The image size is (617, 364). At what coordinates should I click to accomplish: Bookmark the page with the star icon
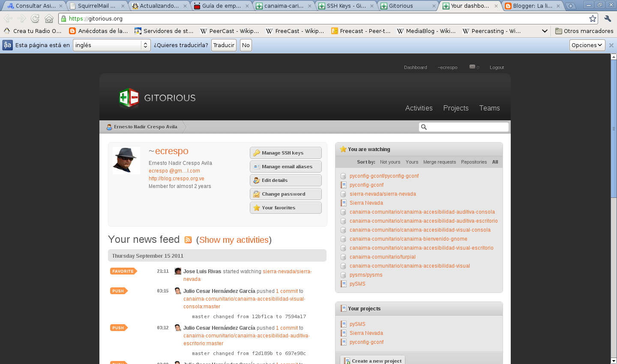click(593, 18)
